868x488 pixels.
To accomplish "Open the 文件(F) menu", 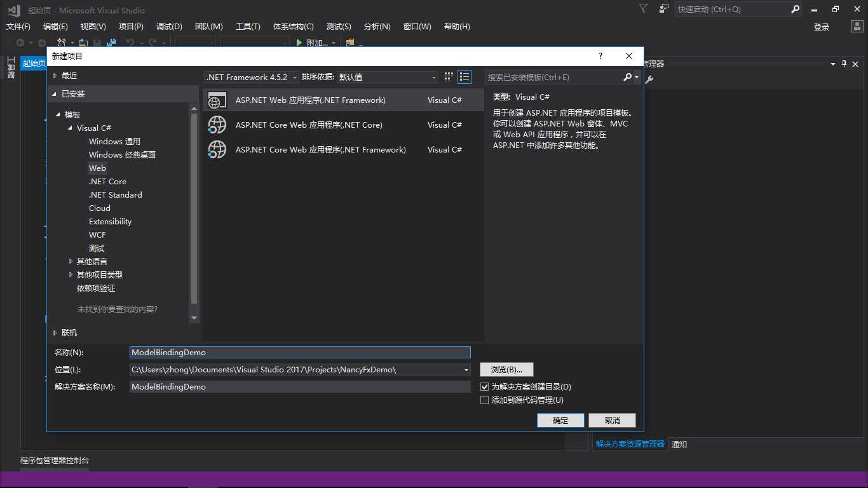I will click(18, 26).
